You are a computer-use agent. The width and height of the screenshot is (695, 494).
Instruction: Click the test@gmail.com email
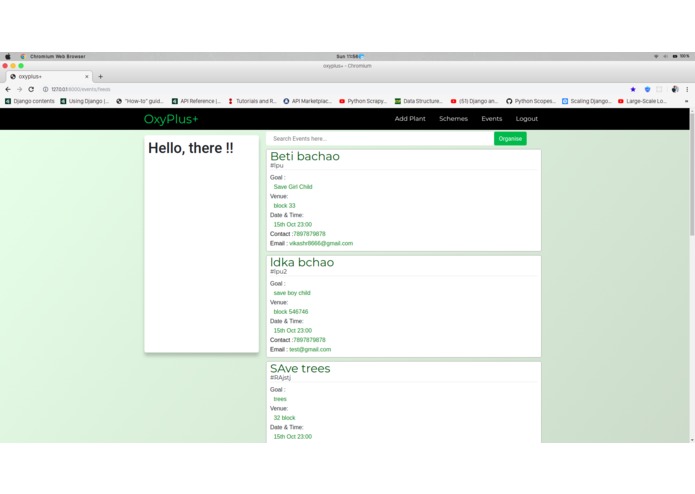click(310, 350)
